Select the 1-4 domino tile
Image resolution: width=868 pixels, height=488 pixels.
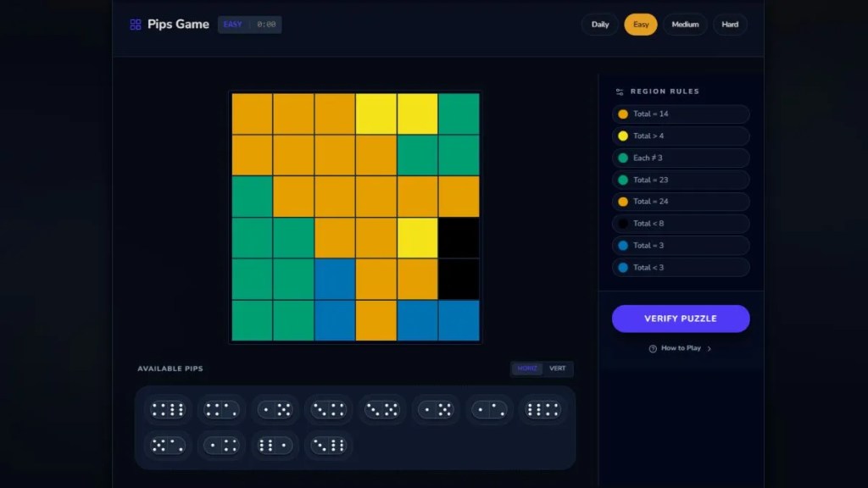pos(221,446)
